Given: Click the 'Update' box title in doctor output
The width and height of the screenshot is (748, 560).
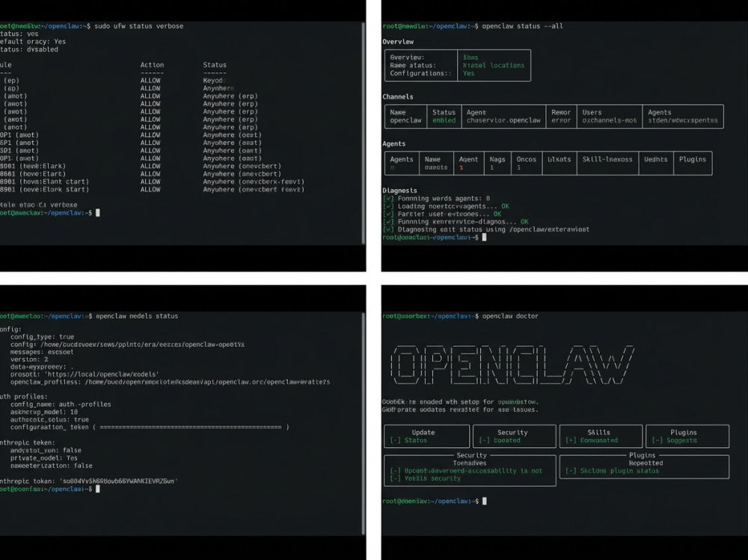Looking at the screenshot, I should click(x=423, y=433).
